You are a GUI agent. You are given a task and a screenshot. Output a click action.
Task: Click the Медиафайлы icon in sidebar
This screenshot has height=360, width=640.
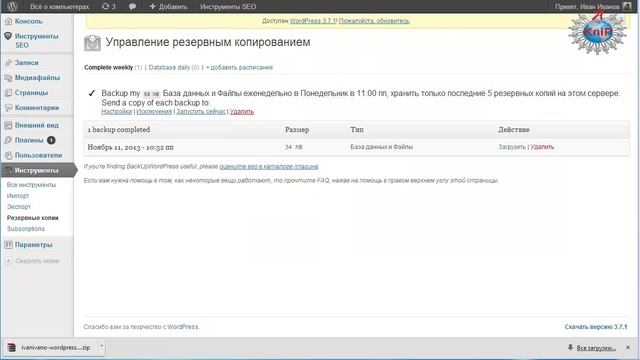8,78
